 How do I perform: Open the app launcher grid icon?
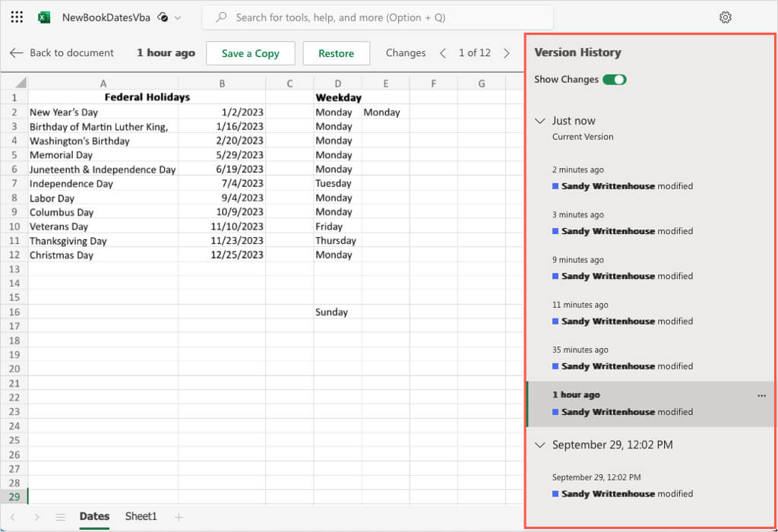click(x=17, y=17)
